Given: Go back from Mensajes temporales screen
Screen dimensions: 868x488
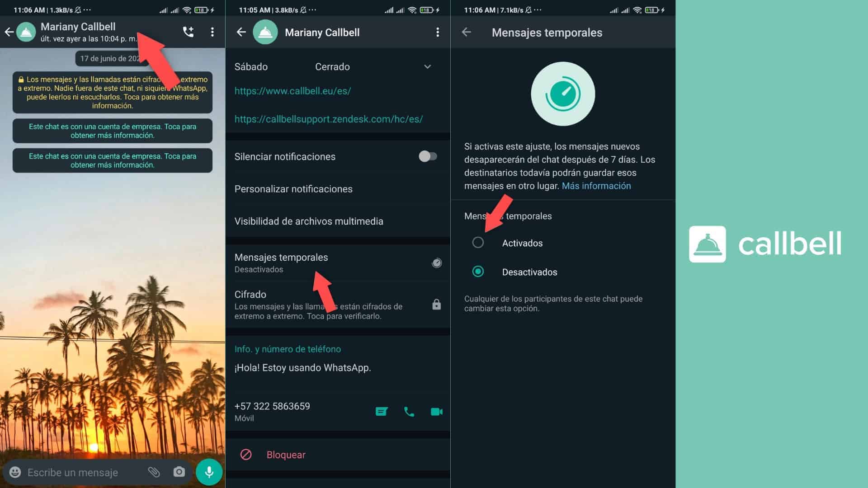Looking at the screenshot, I should (467, 32).
